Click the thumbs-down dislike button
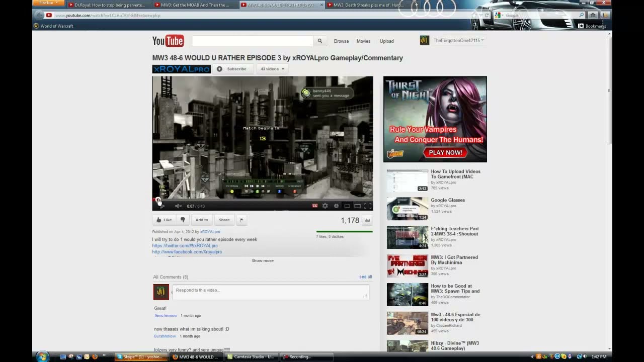 183,220
